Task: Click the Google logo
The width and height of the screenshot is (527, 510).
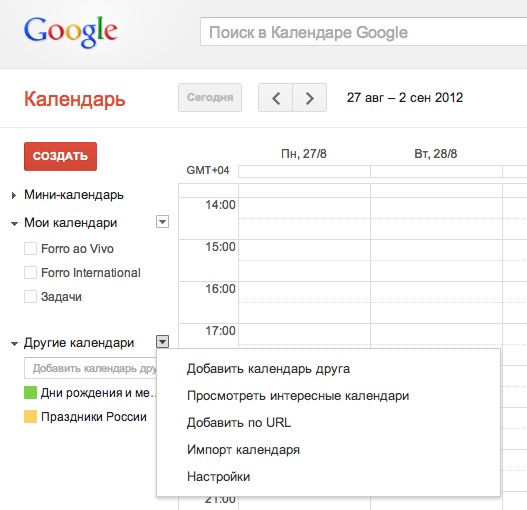Action: pos(71,32)
